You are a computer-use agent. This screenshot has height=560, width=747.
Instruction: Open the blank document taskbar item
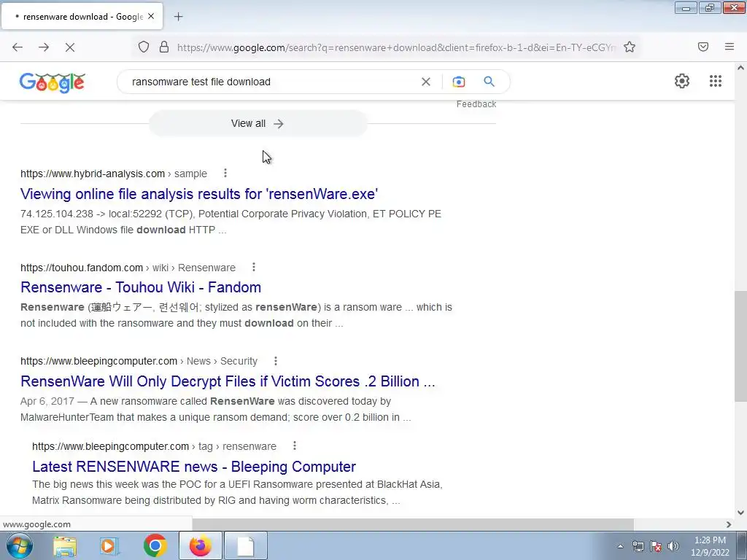[x=246, y=545]
